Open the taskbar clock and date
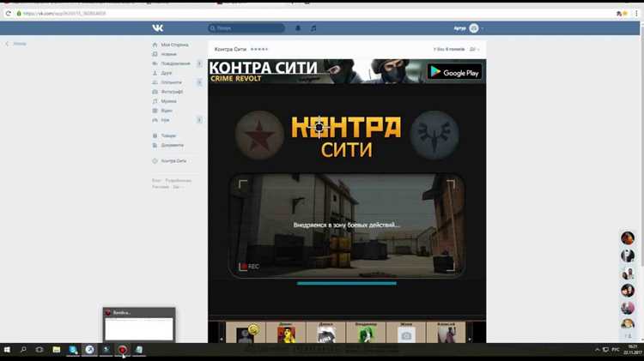 [633, 350]
